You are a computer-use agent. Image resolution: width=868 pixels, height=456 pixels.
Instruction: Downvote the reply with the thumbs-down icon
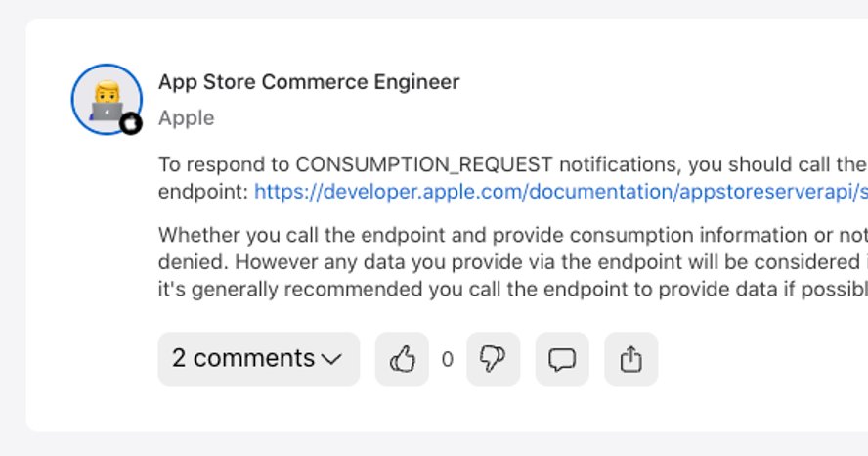coord(493,359)
